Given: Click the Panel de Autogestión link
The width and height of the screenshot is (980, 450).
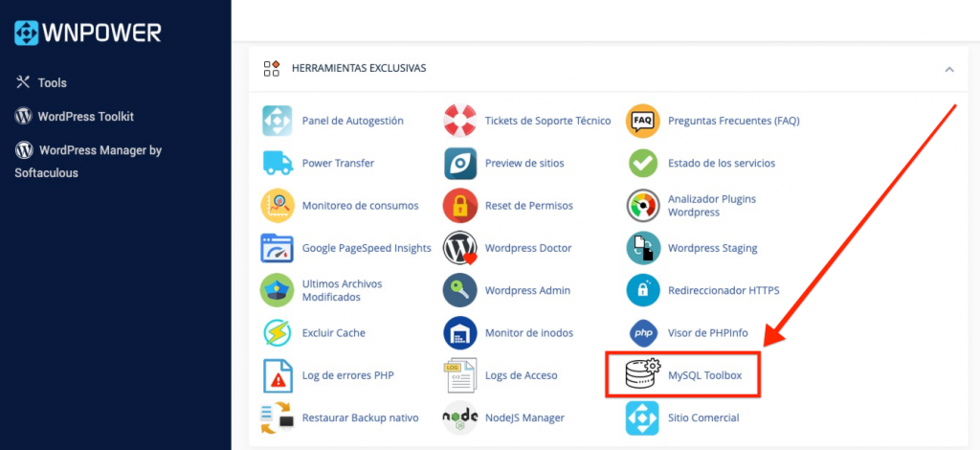Looking at the screenshot, I should coord(352,121).
